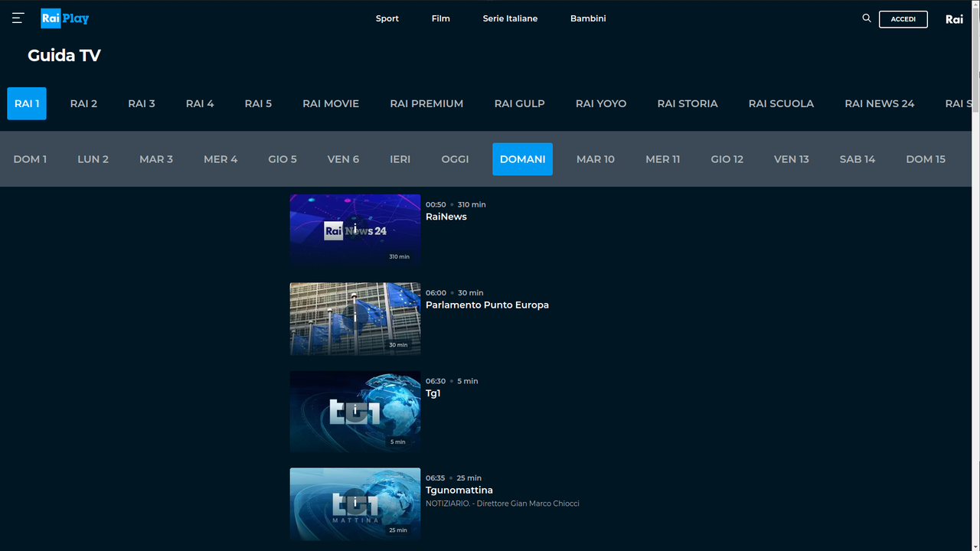This screenshot has width=980, height=551.
Task: Click the info icon on Parlamento Punto Europa thumbnail
Action: [355, 318]
